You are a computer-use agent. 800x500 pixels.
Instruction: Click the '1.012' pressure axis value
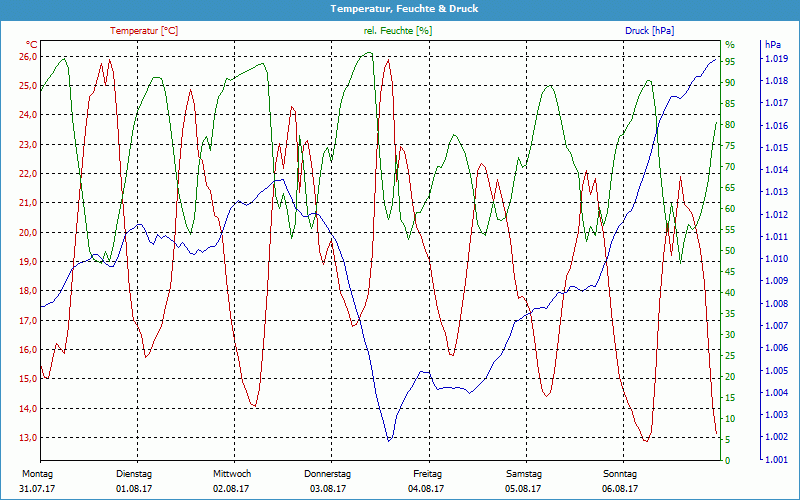click(x=776, y=214)
